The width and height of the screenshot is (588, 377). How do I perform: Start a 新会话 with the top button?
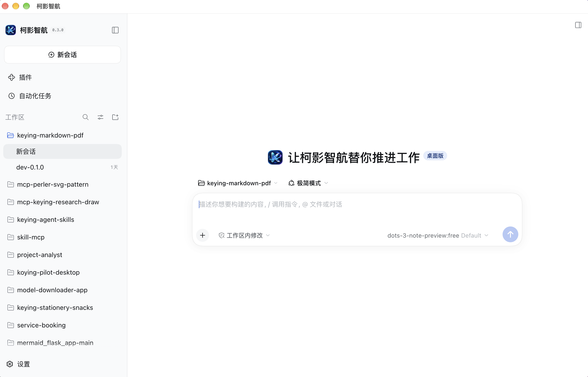click(63, 55)
